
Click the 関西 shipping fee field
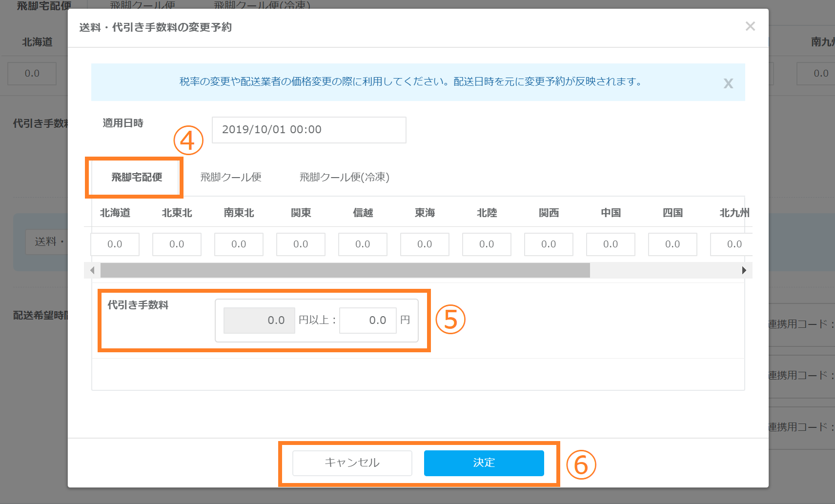click(549, 244)
